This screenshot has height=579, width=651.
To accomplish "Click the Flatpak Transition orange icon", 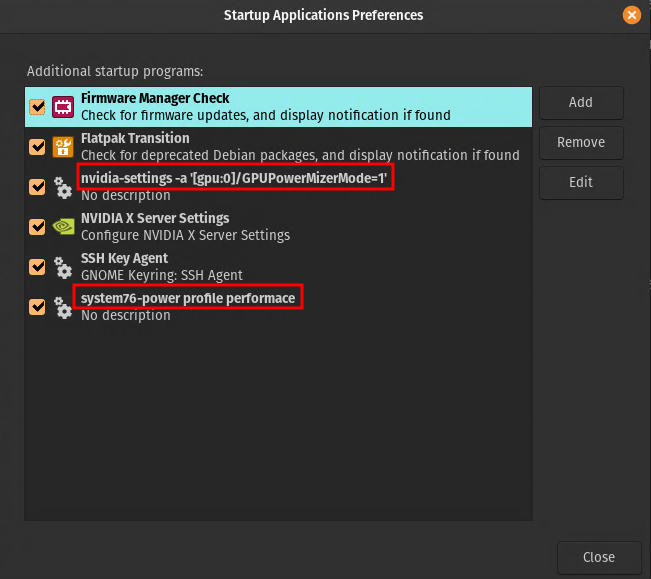I will (63, 147).
